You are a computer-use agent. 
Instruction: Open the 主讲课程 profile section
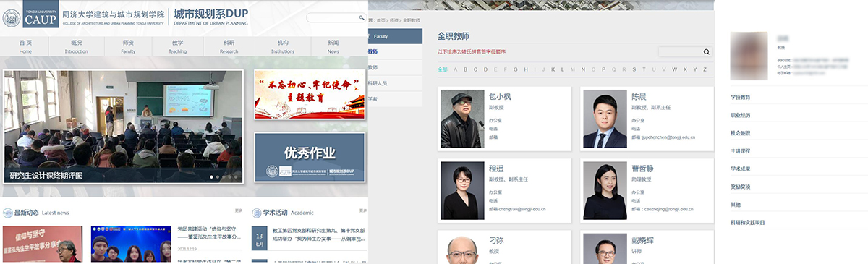tap(740, 150)
